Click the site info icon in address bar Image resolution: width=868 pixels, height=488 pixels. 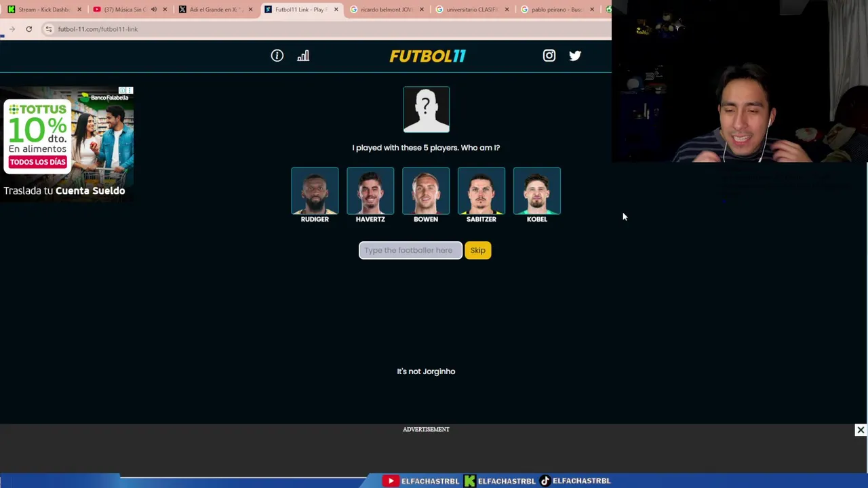tap(49, 29)
